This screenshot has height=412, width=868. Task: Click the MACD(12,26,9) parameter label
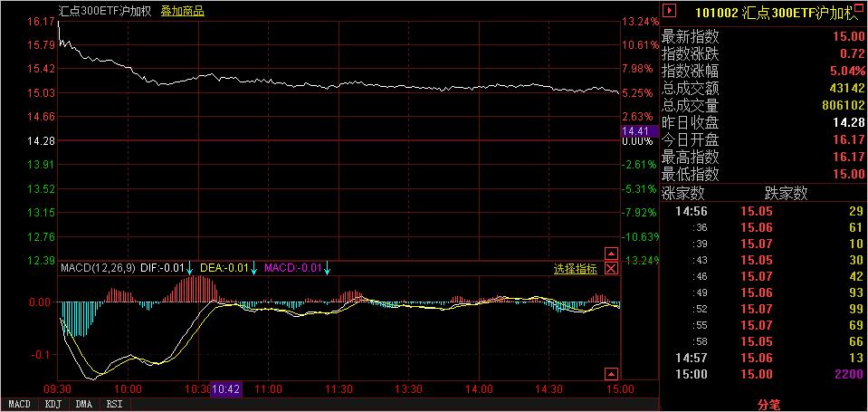98,269
